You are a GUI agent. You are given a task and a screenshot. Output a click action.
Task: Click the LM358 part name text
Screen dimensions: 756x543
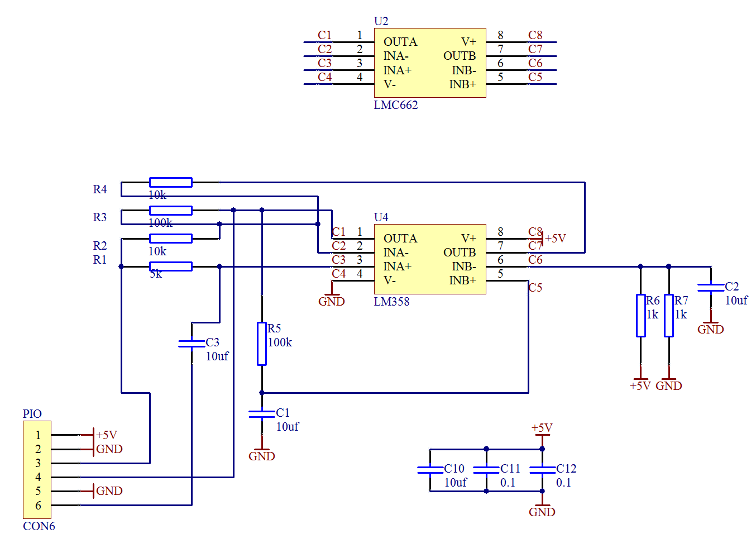tap(391, 302)
